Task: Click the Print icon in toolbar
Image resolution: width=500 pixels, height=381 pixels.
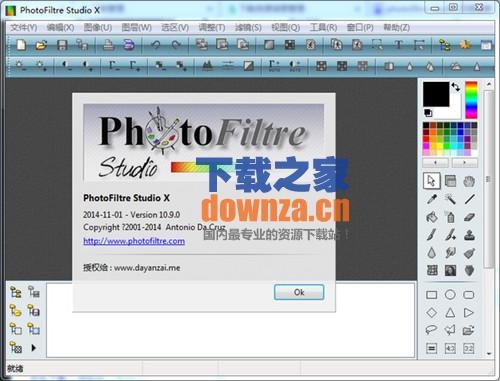Action: tap(108, 45)
